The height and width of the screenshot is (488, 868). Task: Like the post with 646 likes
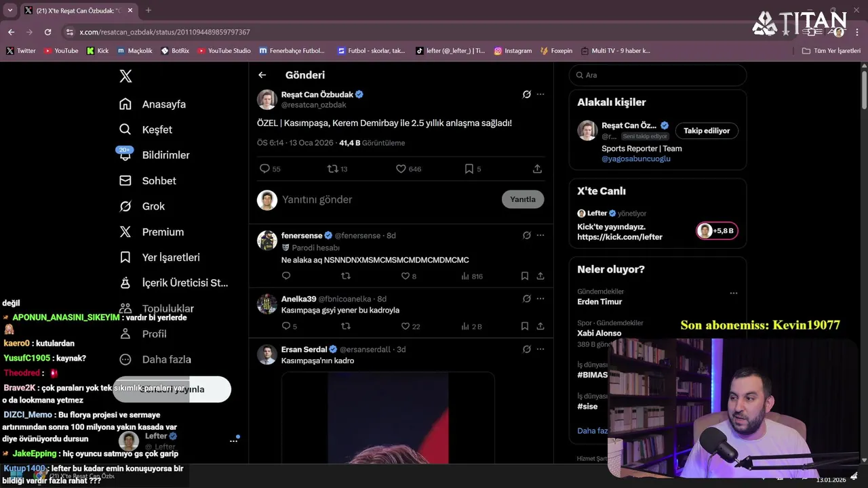coord(408,169)
